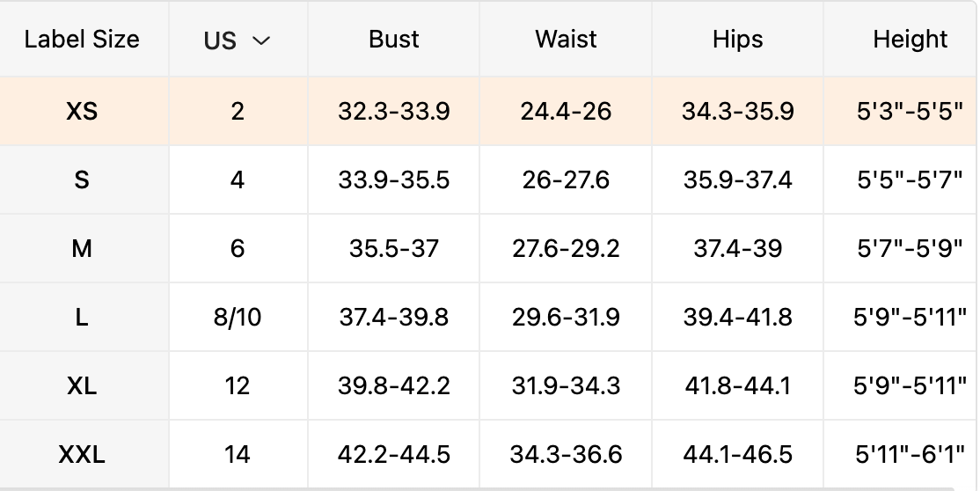Select the L label size cell
The height and width of the screenshot is (491, 980).
(84, 317)
